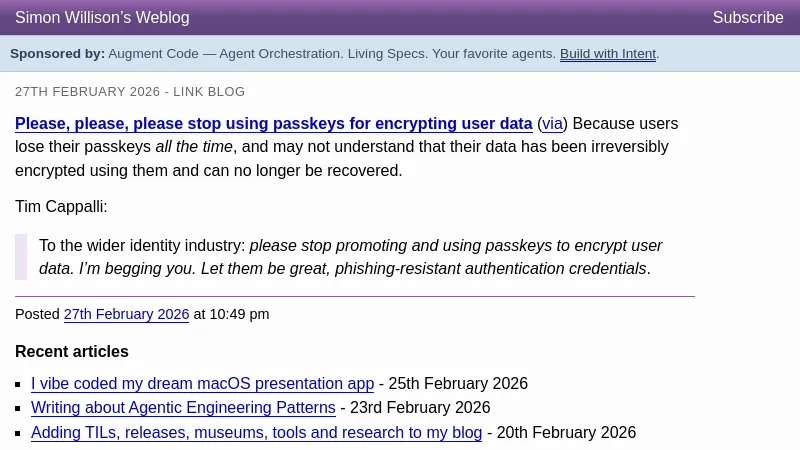The image size is (800, 450).
Task: Open the posted date 27th February 2026 link
Action: (x=126, y=314)
